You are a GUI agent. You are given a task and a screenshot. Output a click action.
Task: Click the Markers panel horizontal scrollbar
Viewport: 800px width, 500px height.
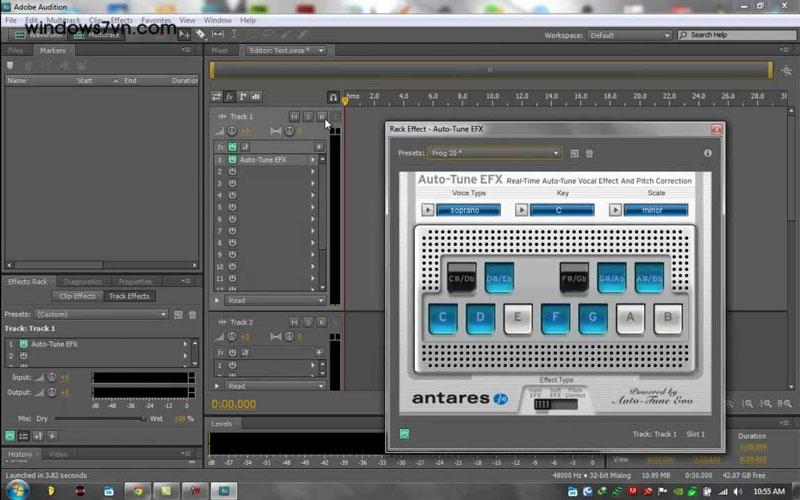pyautogui.click(x=102, y=265)
